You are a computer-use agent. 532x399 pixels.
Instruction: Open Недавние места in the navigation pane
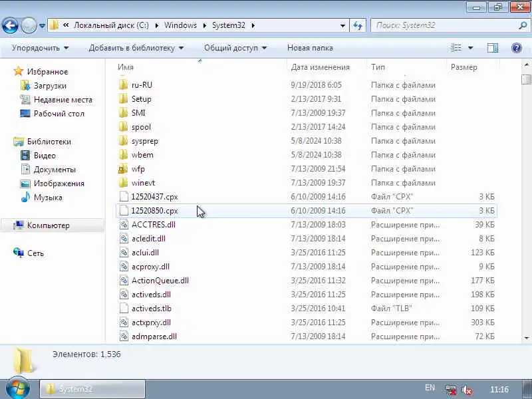pos(63,100)
